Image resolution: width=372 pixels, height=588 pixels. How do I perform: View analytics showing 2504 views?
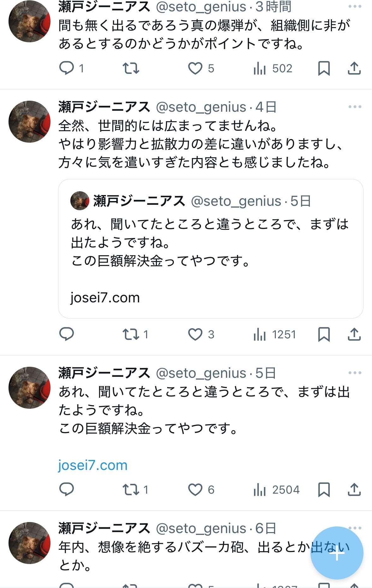[x=276, y=490]
